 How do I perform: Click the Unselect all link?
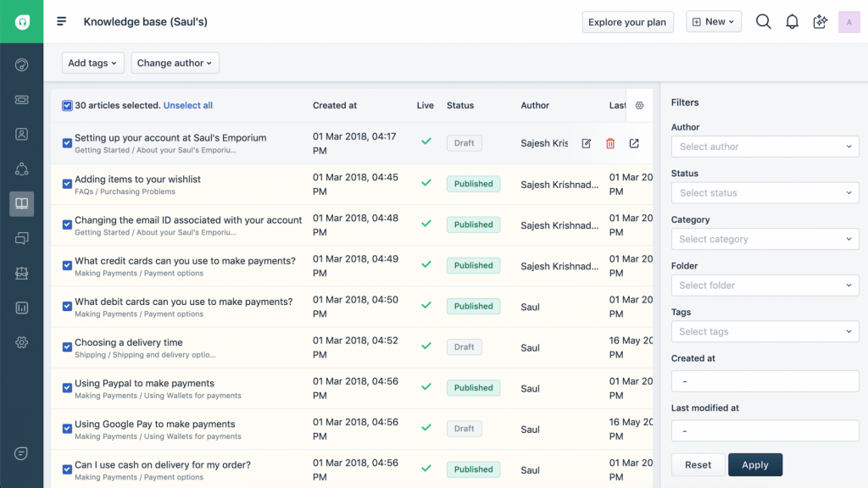click(188, 106)
